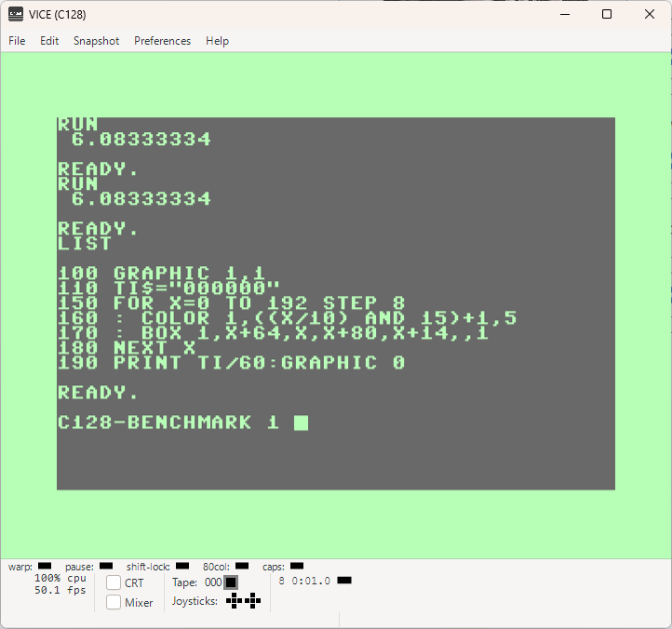Enable the Mixer checkbox
The height and width of the screenshot is (629, 672).
tap(114, 602)
